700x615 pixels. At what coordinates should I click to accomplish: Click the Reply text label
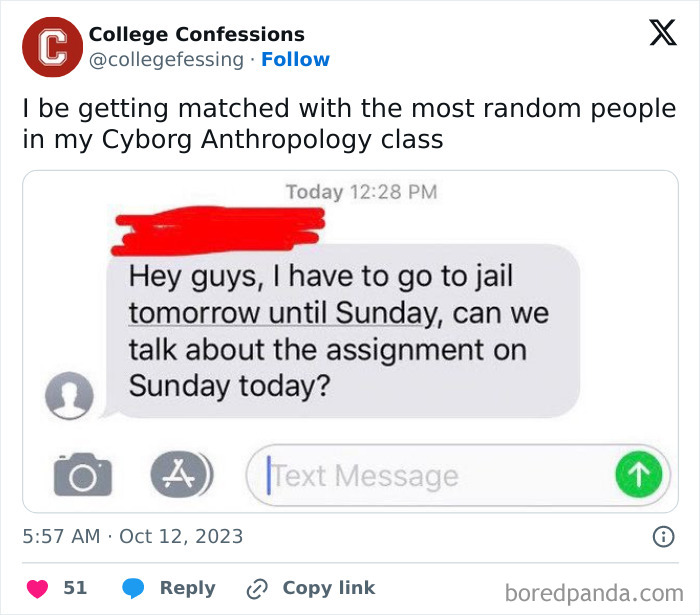click(x=187, y=588)
